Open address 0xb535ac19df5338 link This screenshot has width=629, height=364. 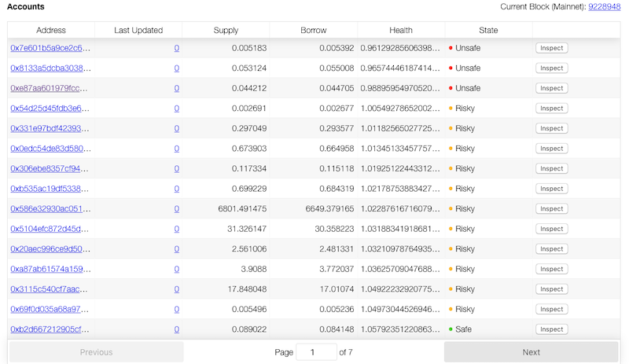pos(50,189)
